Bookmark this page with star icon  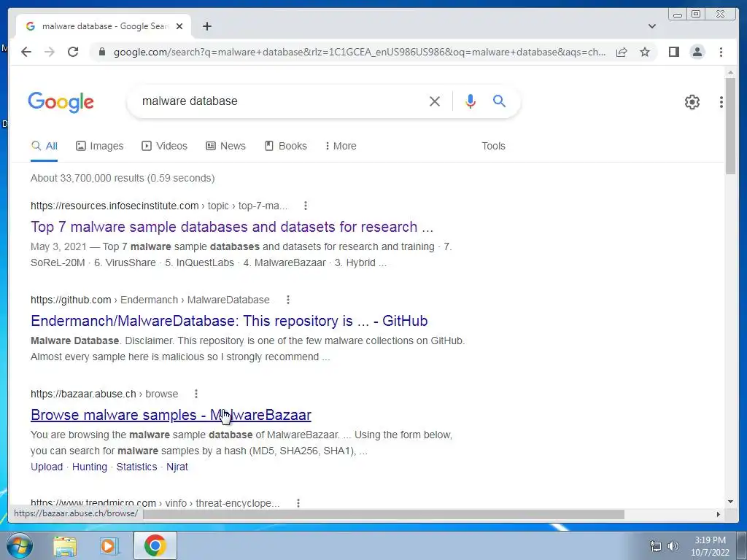tap(645, 52)
